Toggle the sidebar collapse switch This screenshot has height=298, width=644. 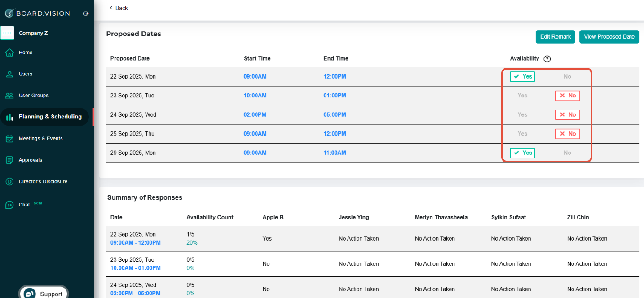(x=86, y=13)
